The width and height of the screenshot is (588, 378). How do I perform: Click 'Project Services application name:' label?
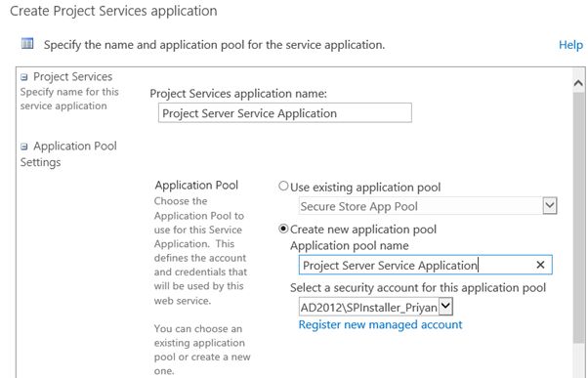tap(238, 94)
